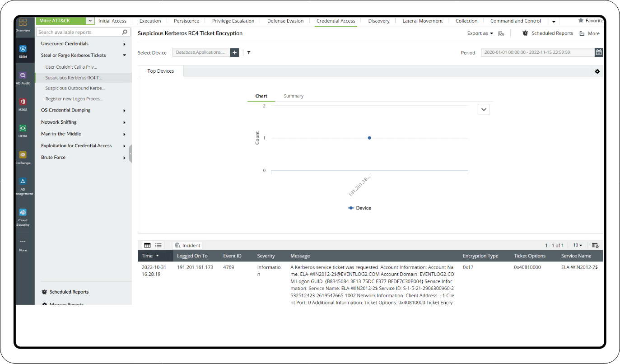Screen dimensions: 620x364
Task: Switch to list view in the results table
Action: [x=158, y=245]
